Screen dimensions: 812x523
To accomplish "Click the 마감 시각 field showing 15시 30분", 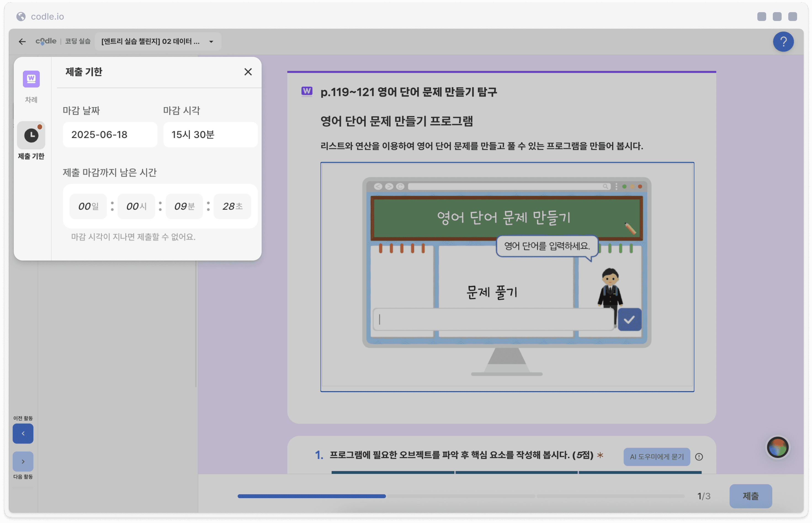I will point(210,134).
